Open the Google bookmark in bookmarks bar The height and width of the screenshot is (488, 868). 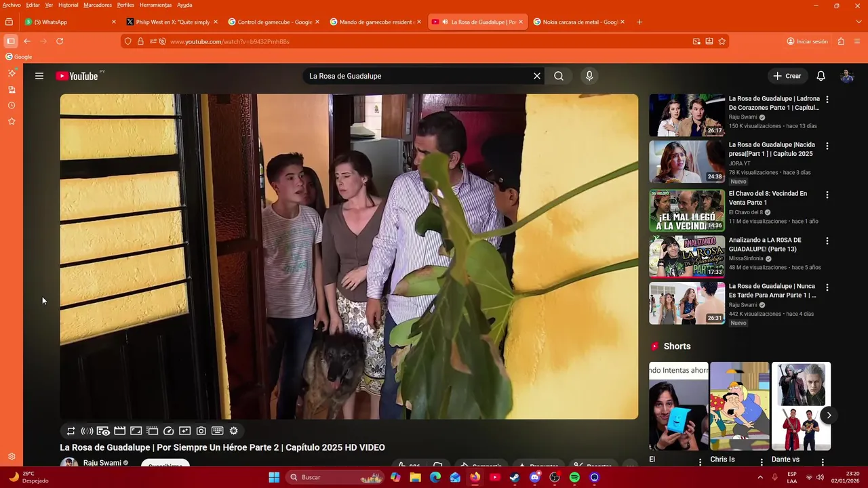pos(19,57)
